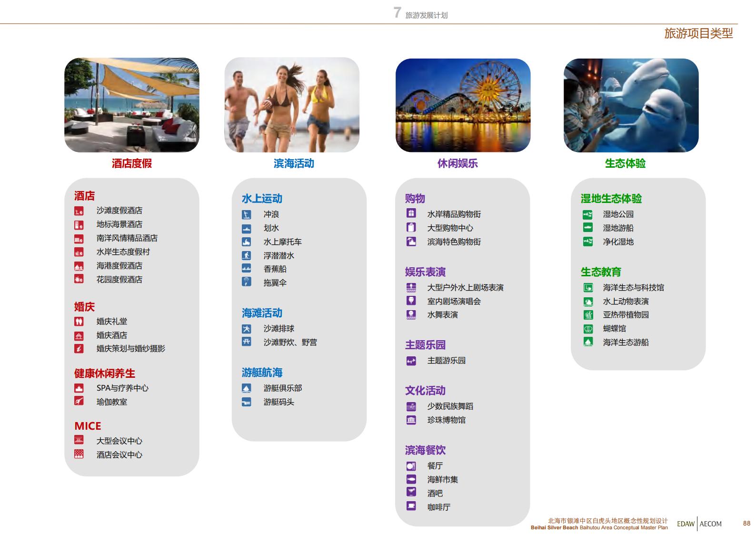Click the cup icon beside 咖啡厅
756x535 pixels.
(x=411, y=506)
